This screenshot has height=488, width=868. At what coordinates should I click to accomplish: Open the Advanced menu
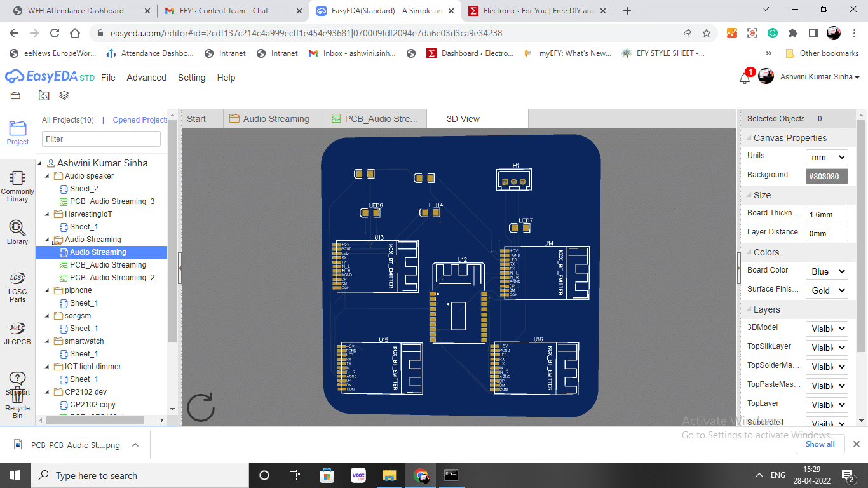pos(146,78)
